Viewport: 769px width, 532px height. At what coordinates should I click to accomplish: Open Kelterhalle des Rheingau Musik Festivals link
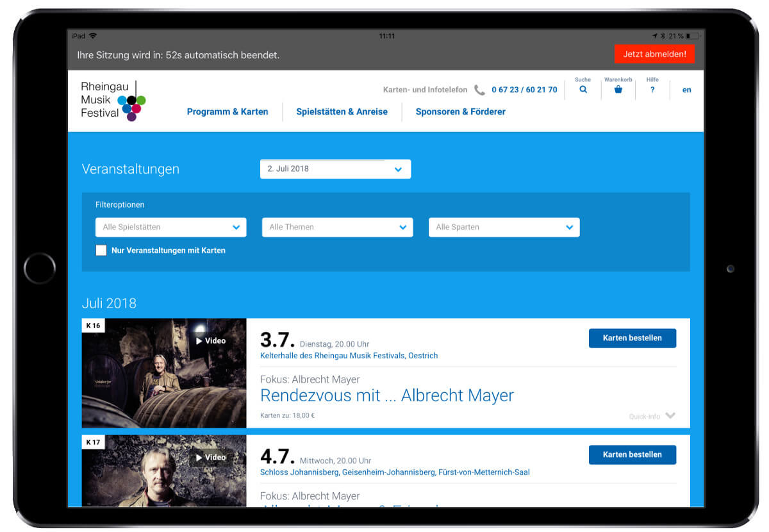(x=349, y=356)
